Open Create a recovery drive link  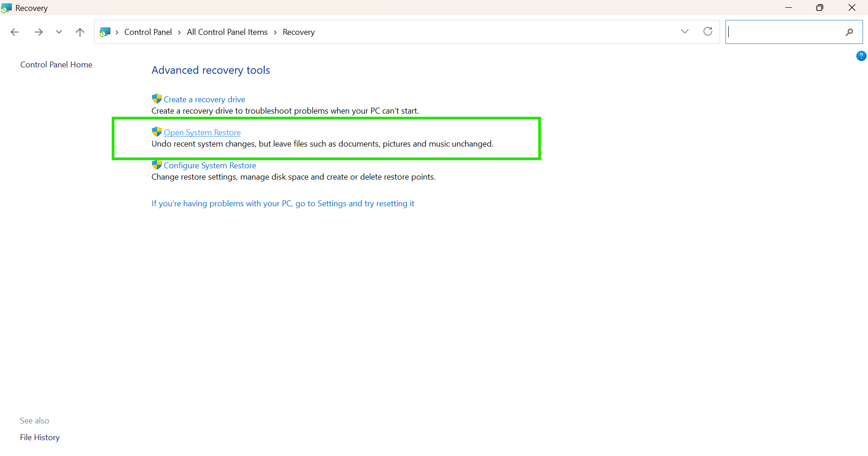point(204,100)
